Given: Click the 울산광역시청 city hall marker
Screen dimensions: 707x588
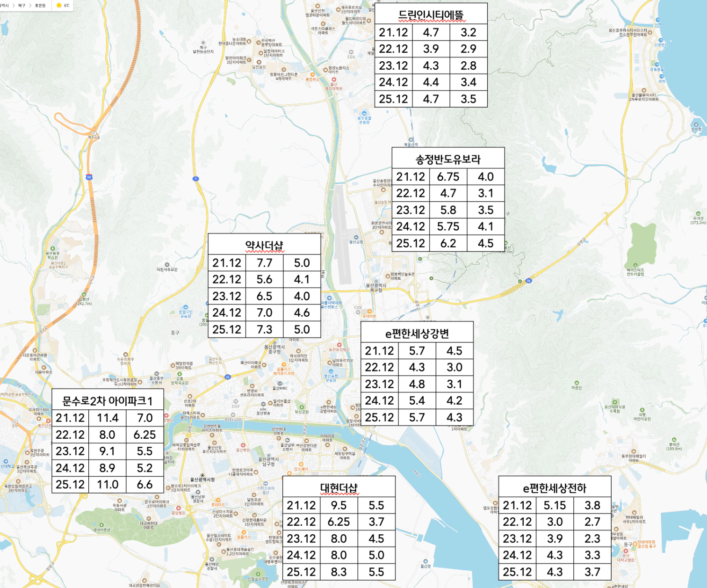Looking at the screenshot, I should click(202, 475).
